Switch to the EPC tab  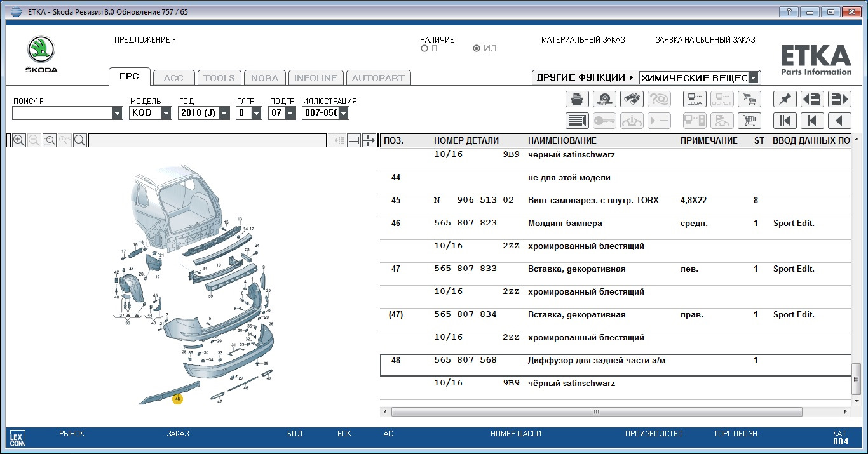(x=129, y=77)
